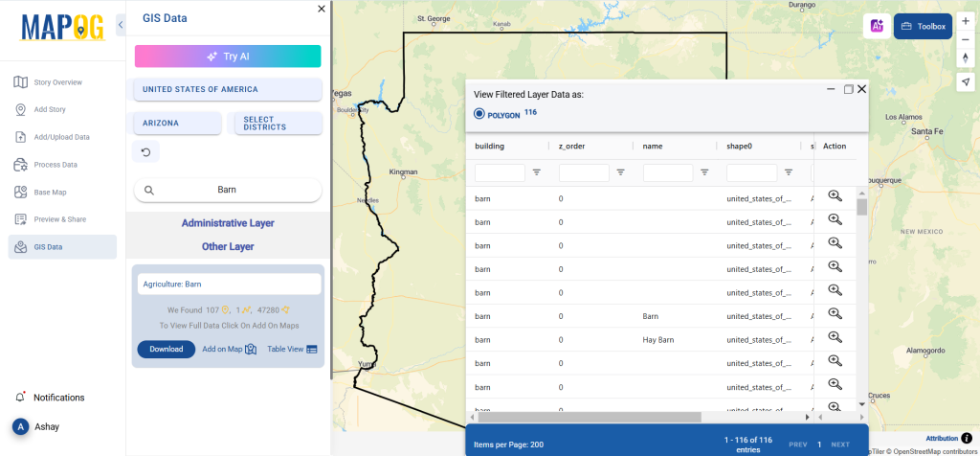Viewport: 980px width, 456px height.
Task: Close the GIS Data panel
Action: [x=322, y=9]
